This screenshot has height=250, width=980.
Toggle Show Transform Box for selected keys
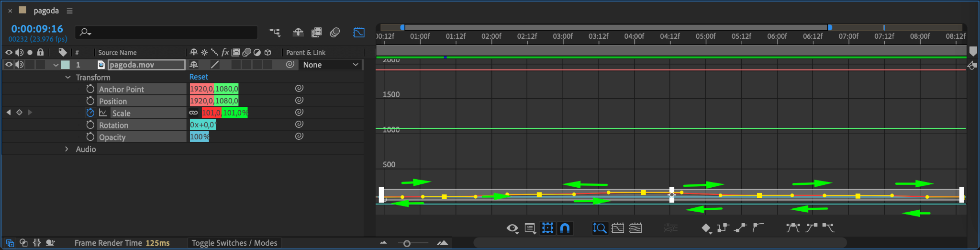coord(547,228)
